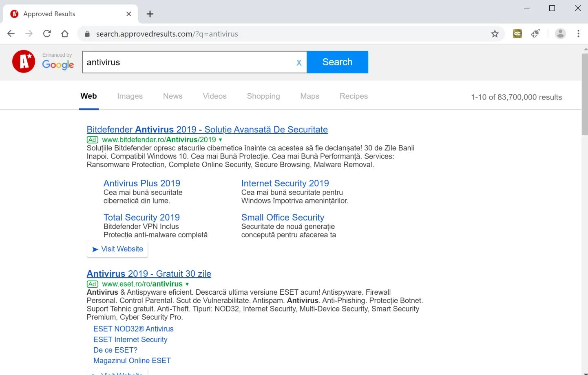Screen dimensions: 588x375
Task: Open a new browser tab
Action: click(x=150, y=14)
